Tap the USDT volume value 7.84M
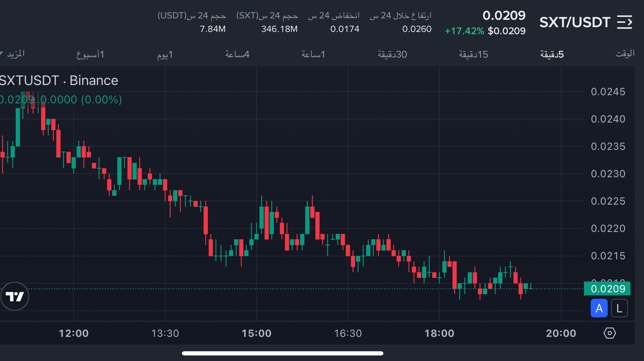The image size is (644, 361). 213,29
